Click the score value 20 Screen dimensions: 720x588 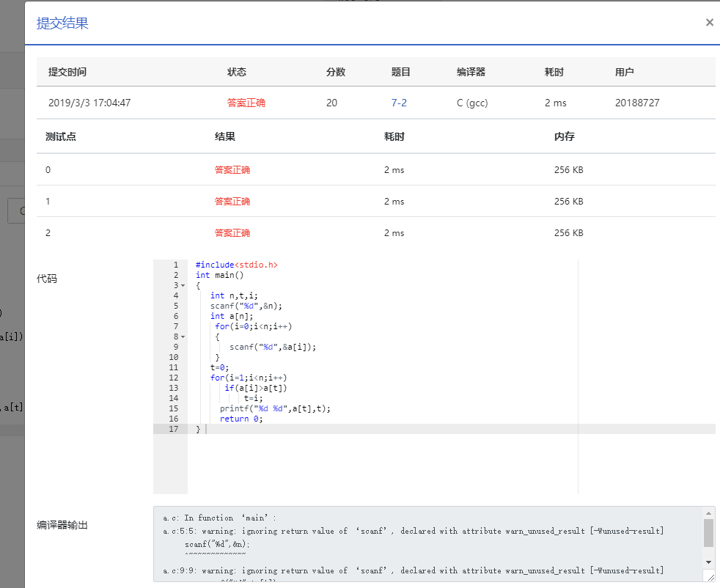click(x=331, y=103)
